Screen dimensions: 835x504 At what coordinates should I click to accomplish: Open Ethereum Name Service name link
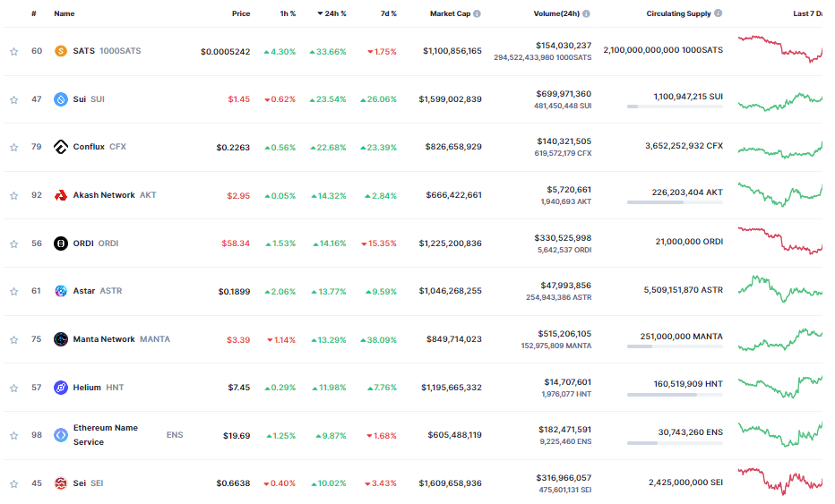pyautogui.click(x=106, y=435)
